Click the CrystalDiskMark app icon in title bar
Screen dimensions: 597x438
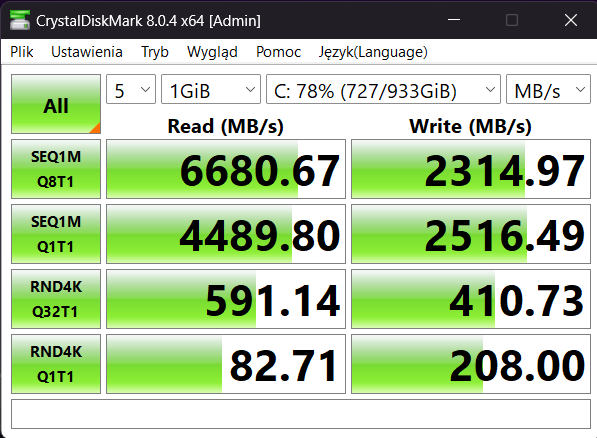pyautogui.click(x=20, y=20)
